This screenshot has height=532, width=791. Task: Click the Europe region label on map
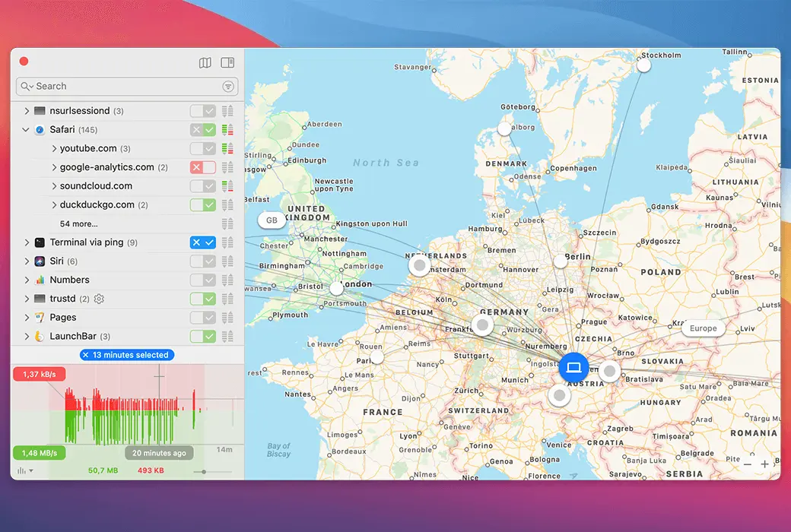click(x=704, y=328)
